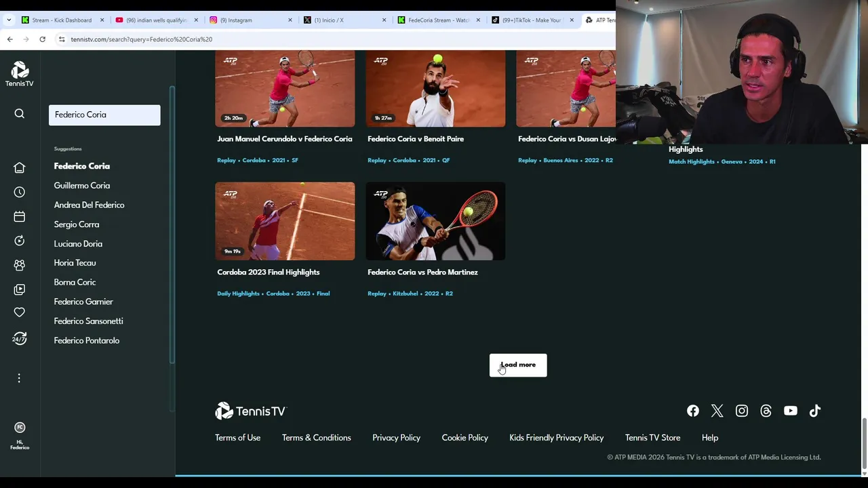Open Cerundolo v Coria video thumbnail
868x488 pixels.
tap(285, 89)
